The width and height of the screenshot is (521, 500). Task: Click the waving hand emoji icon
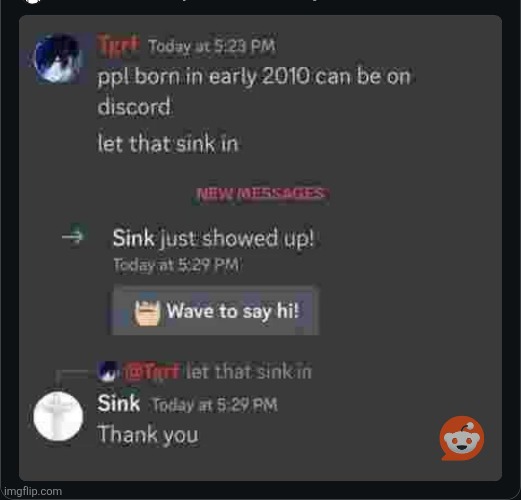(x=147, y=312)
